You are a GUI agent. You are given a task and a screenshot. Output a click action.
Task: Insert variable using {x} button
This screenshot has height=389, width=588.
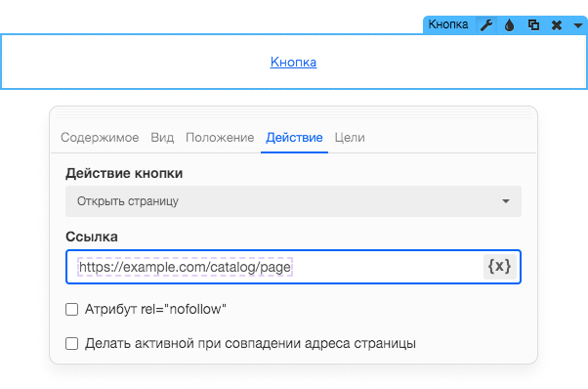tap(499, 267)
